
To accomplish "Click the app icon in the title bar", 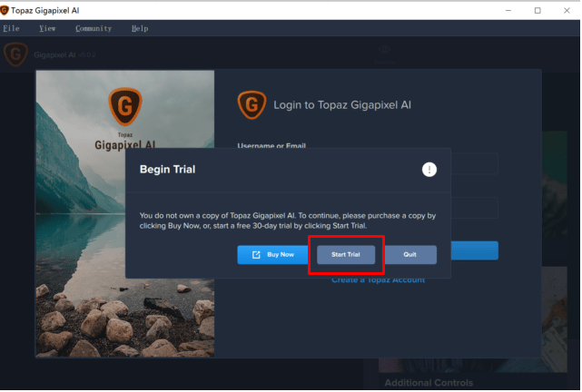I will pos(5,10).
